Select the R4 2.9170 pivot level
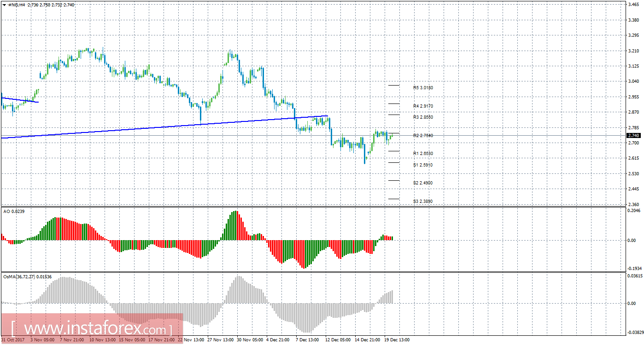 point(422,106)
